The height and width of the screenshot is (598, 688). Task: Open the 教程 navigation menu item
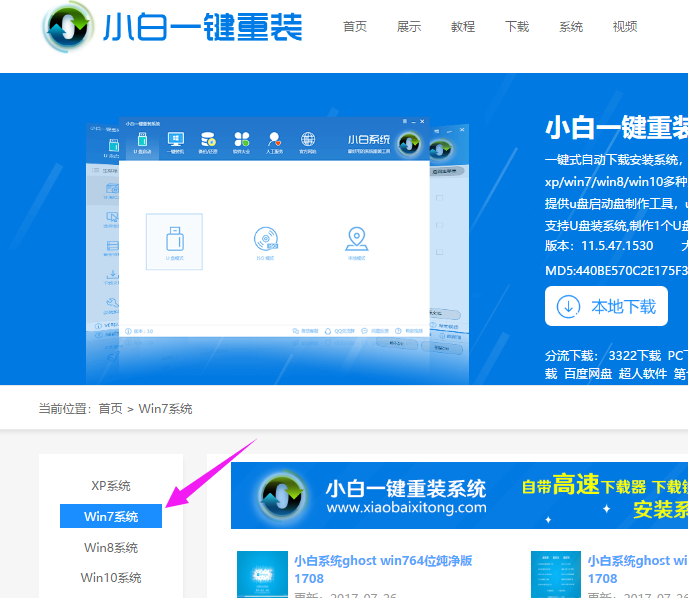pyautogui.click(x=463, y=27)
